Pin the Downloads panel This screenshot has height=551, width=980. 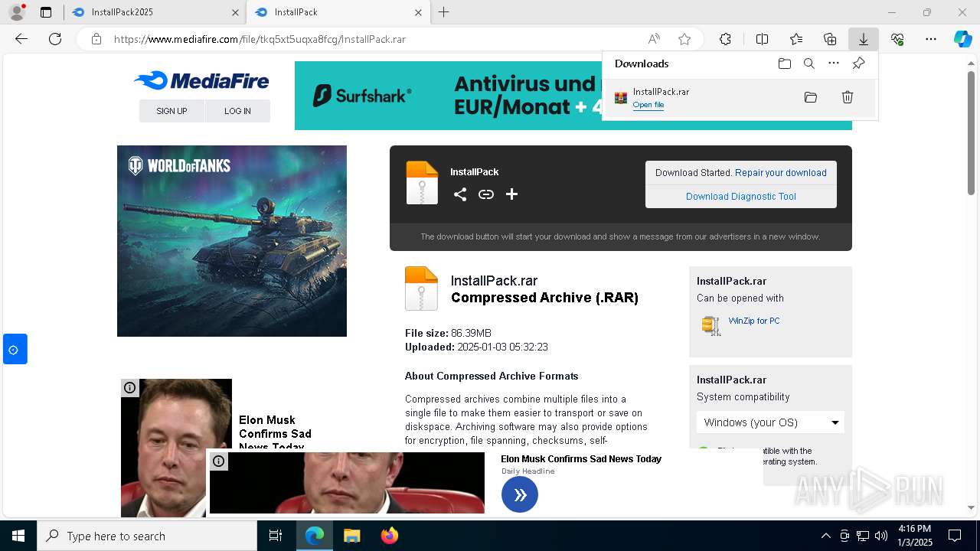858,64
